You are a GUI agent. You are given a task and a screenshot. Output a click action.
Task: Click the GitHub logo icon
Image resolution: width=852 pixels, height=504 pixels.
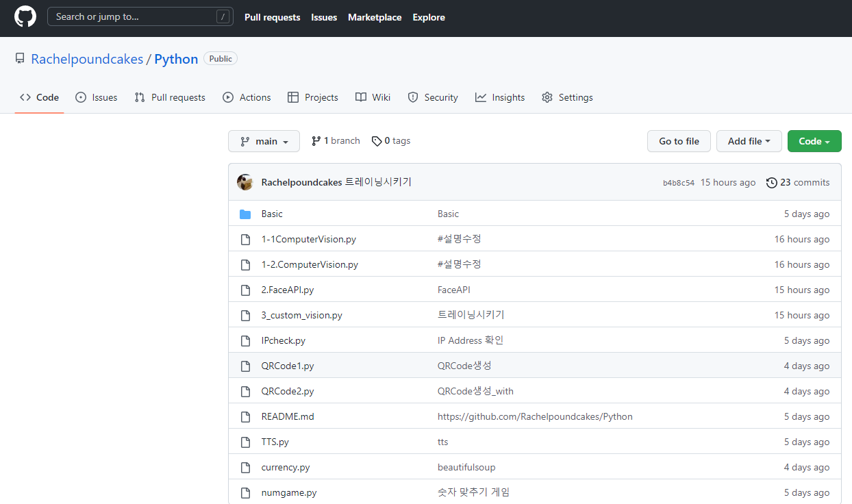(25, 16)
